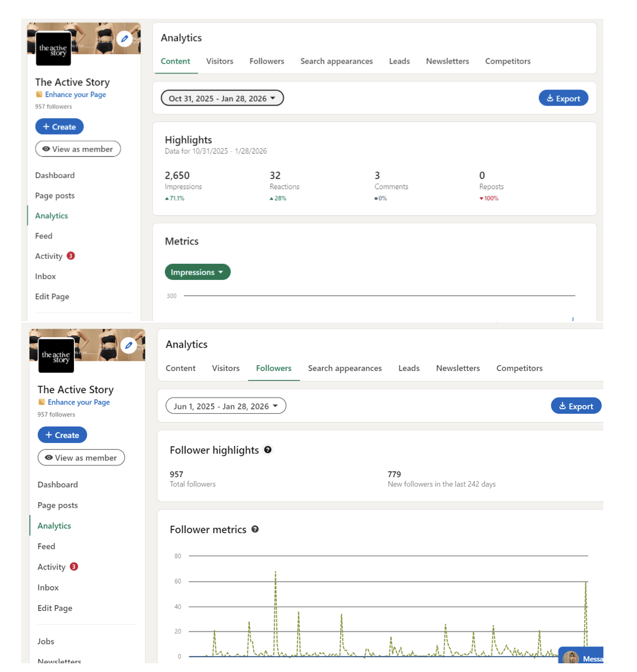
Task: Open Feed in the top sidebar
Action: [x=44, y=236]
